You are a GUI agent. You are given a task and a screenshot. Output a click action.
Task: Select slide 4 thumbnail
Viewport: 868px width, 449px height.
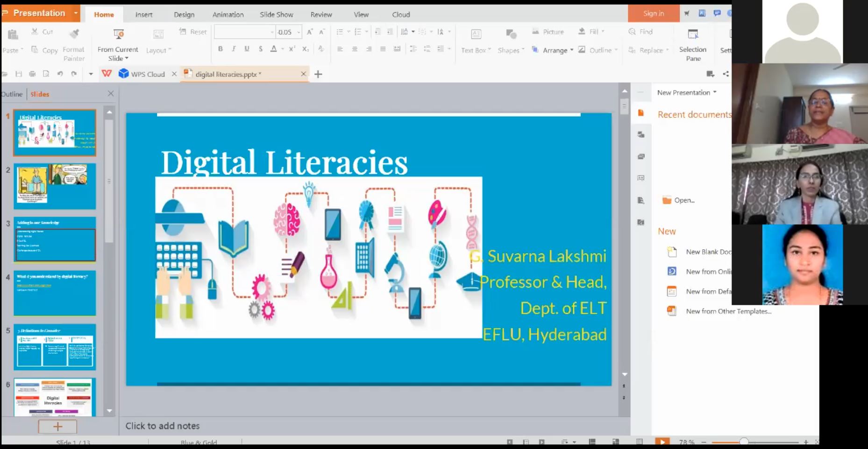pos(55,293)
